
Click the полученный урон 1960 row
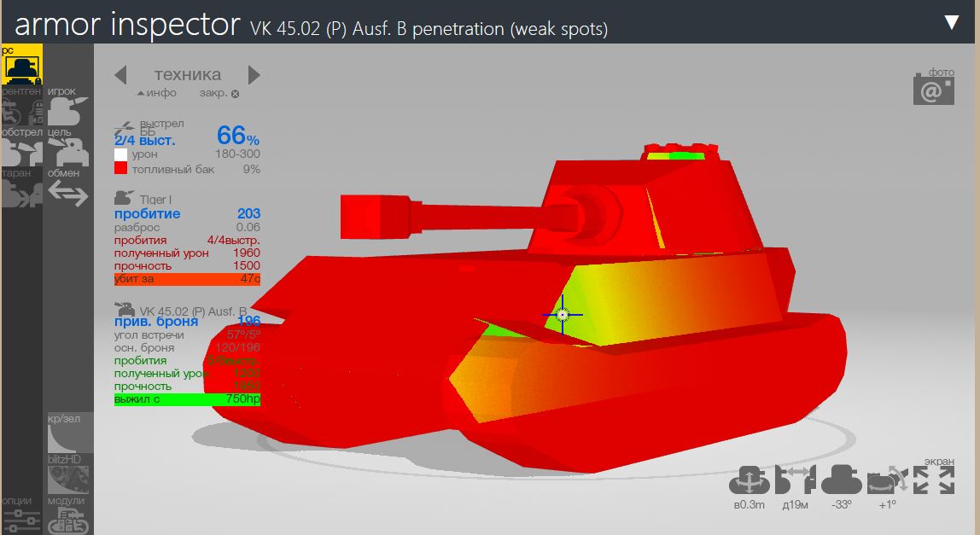coord(187,253)
